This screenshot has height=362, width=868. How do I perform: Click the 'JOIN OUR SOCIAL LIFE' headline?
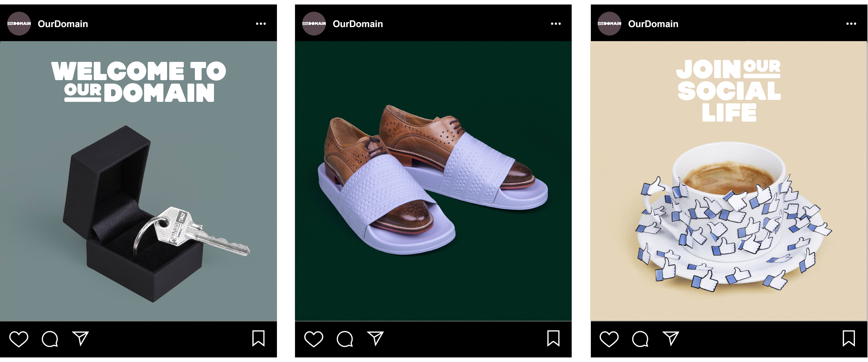(728, 91)
